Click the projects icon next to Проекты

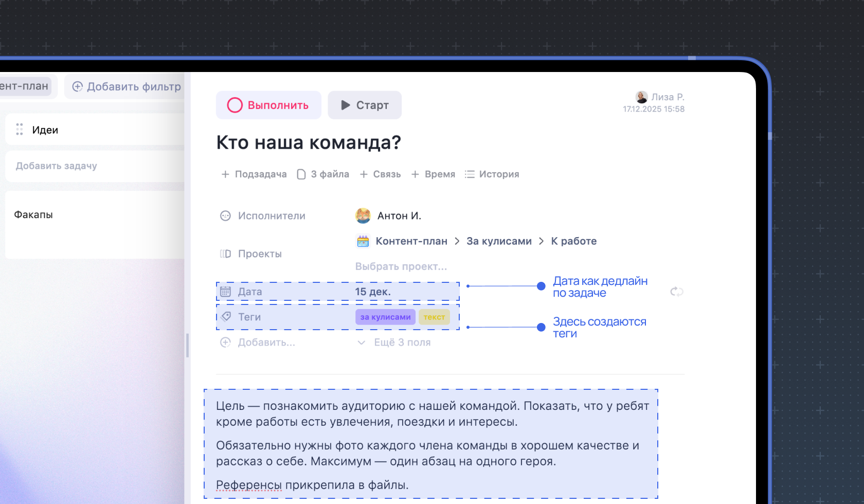[x=226, y=253]
